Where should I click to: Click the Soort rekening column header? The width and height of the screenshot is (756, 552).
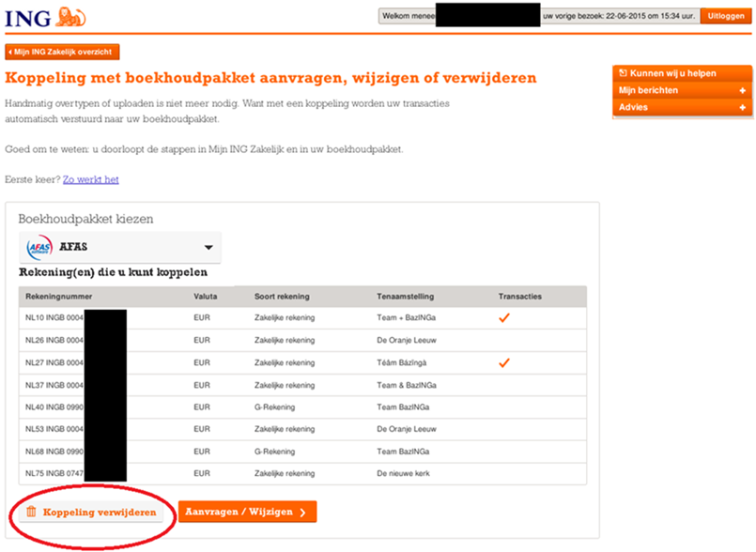click(x=282, y=297)
